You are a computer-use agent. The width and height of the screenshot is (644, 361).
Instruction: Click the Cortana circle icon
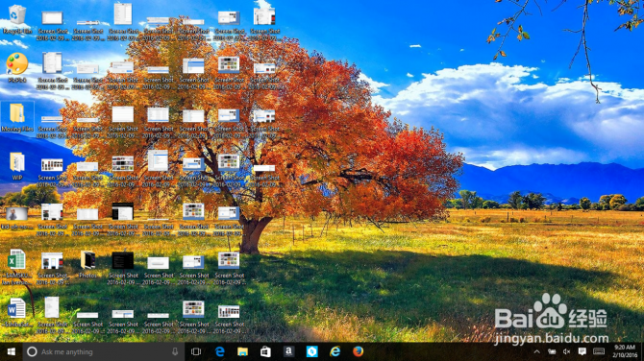[32, 351]
